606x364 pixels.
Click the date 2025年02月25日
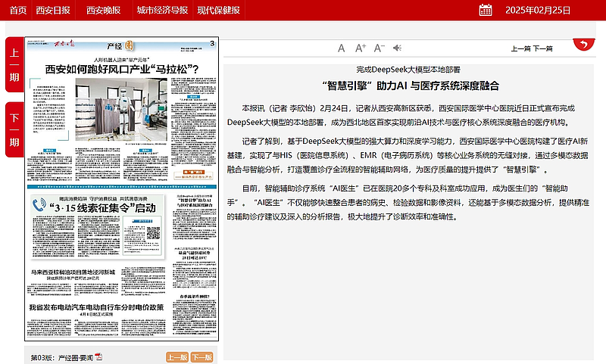click(x=538, y=11)
